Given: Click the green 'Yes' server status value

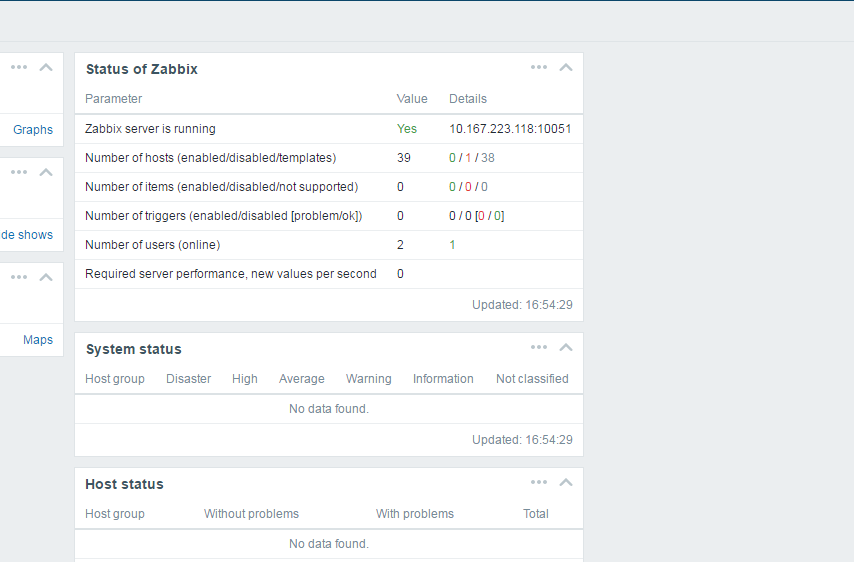Looking at the screenshot, I should (x=407, y=129).
